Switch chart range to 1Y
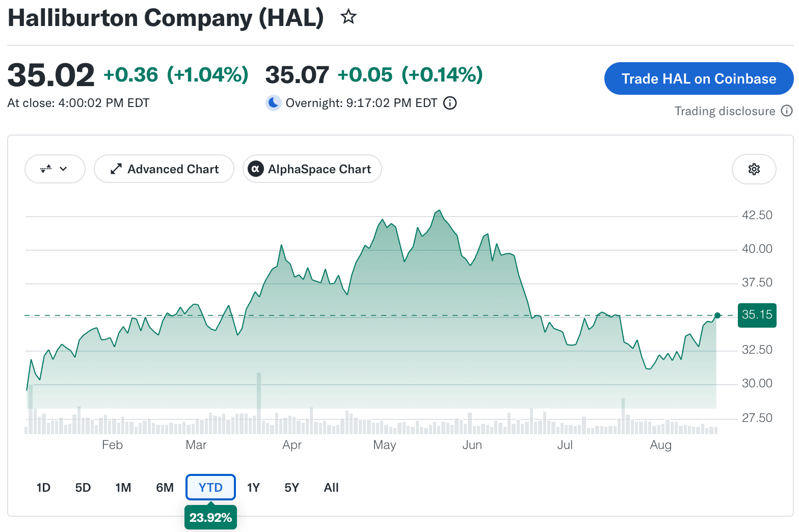This screenshot has width=799, height=532. pos(253,488)
